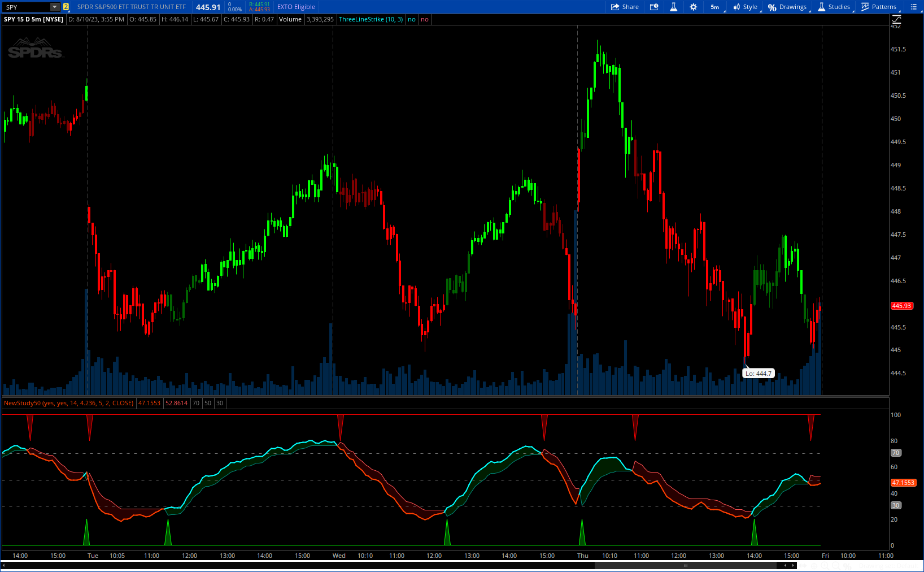Click the O: 445.85 open value
The width and height of the screenshot is (924, 572).
(143, 19)
